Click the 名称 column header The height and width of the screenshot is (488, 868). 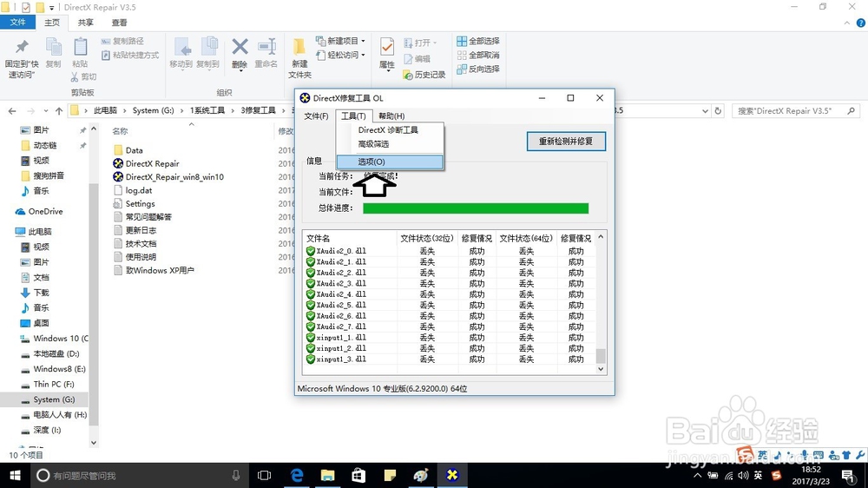tap(120, 131)
